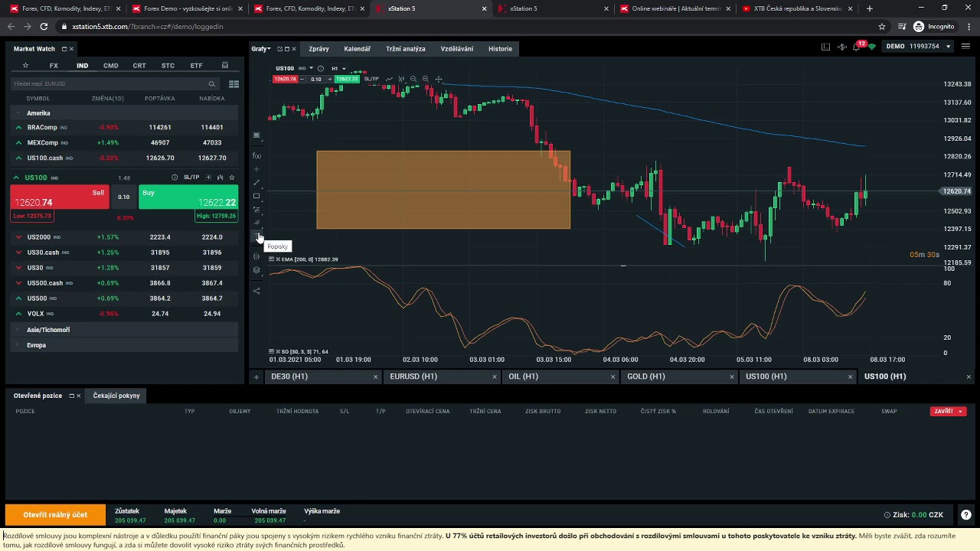Zoom in the chart
Viewport: 980px width, 551px height.
tap(426, 79)
